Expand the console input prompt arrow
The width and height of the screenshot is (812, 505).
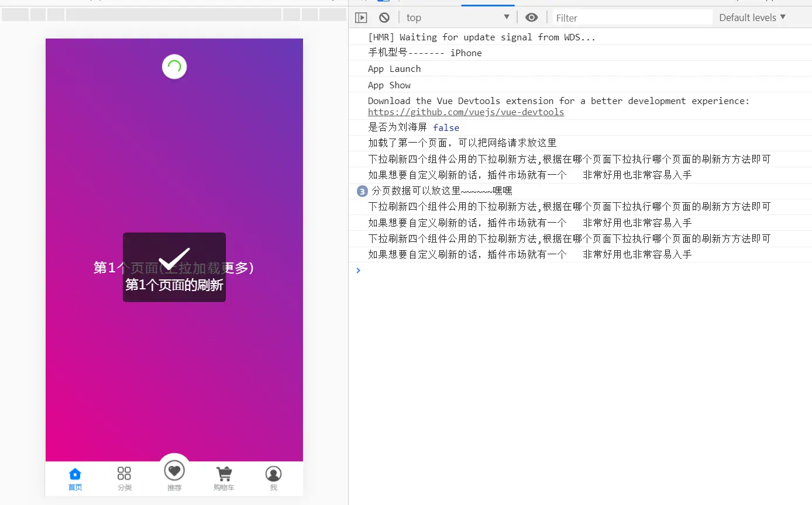358,270
